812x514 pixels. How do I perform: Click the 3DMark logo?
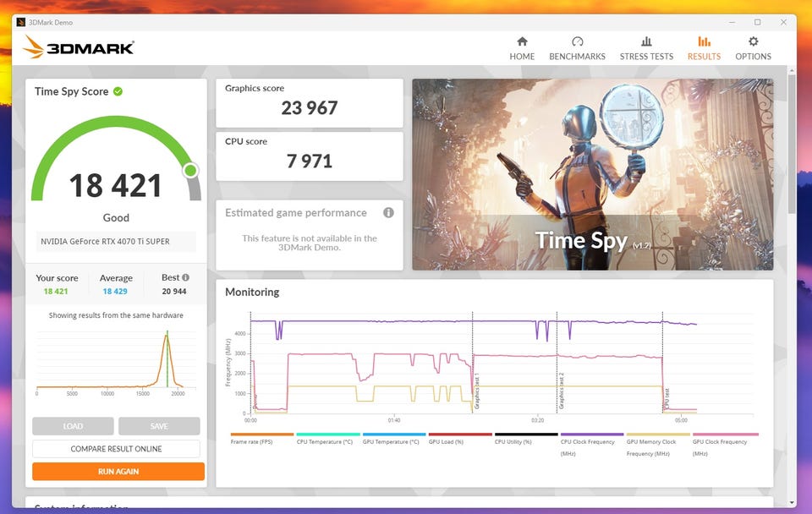78,47
